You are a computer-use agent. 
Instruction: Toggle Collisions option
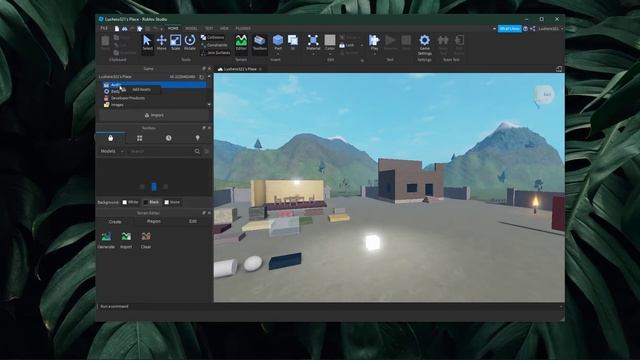[x=213, y=38]
